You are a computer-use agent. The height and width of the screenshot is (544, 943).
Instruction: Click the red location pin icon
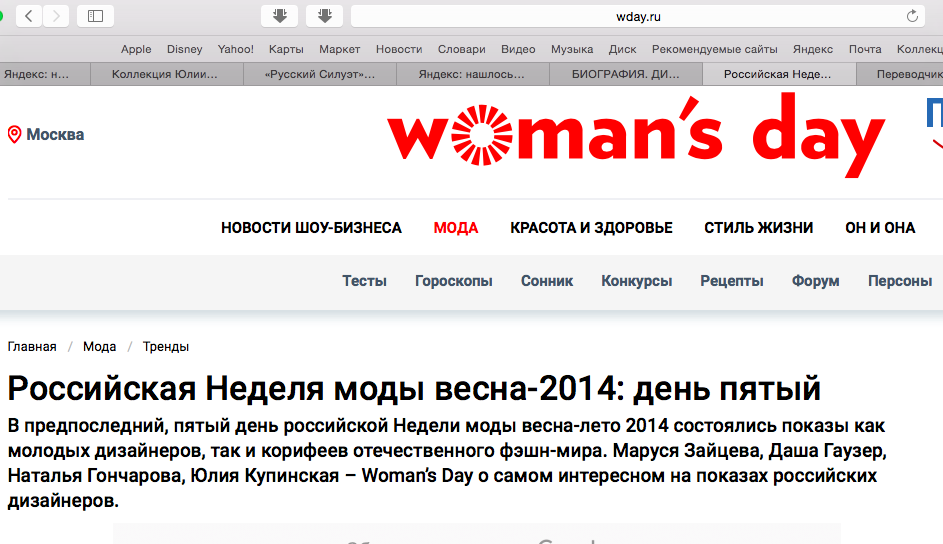tap(14, 134)
